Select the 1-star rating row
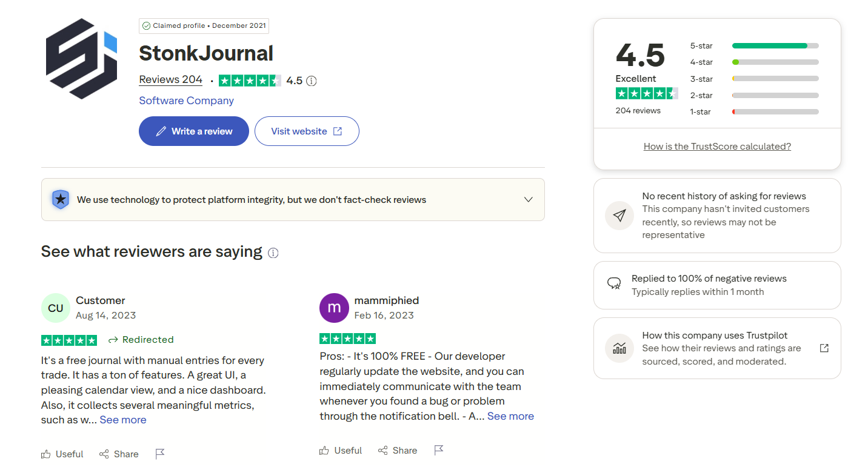868x473 pixels. pyautogui.click(x=754, y=111)
